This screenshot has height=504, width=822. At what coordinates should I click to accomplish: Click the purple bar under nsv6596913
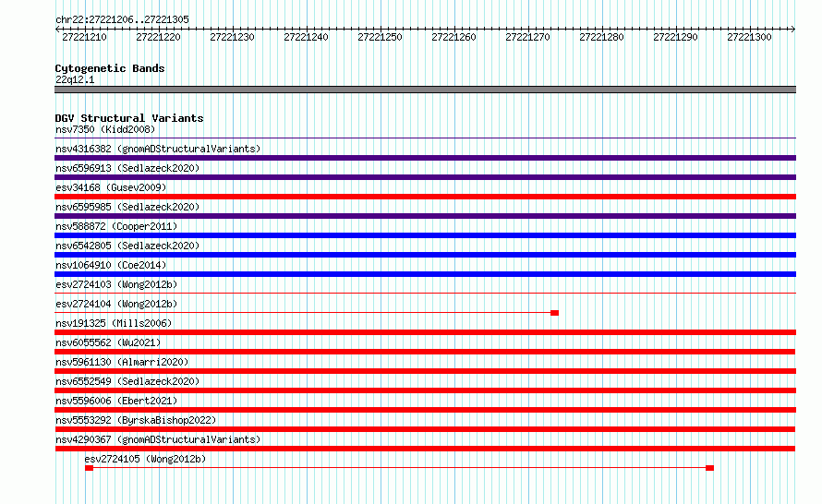[425, 177]
